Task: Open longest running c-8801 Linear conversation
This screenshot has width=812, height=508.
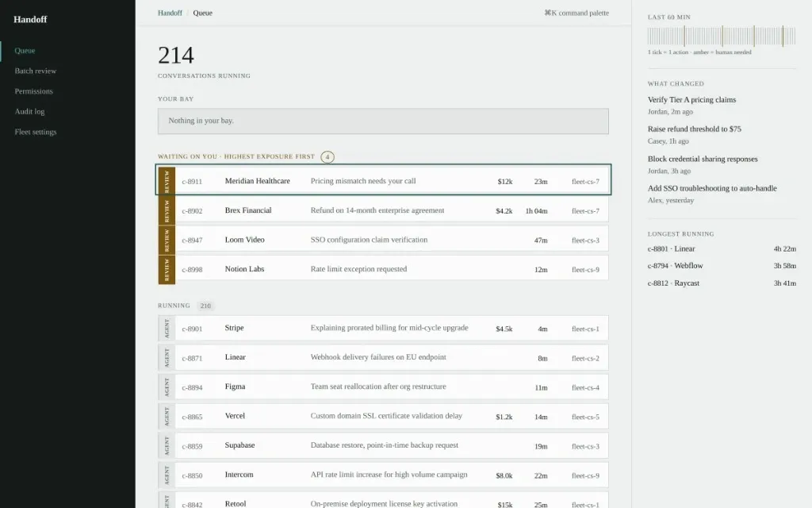Action: pos(722,248)
